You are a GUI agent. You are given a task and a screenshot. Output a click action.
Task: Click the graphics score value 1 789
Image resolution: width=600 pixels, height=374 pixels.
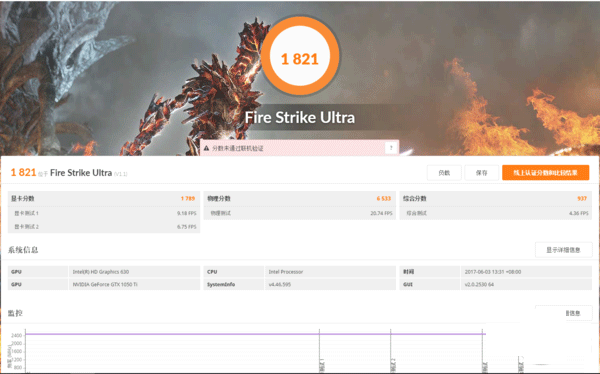[188, 198]
